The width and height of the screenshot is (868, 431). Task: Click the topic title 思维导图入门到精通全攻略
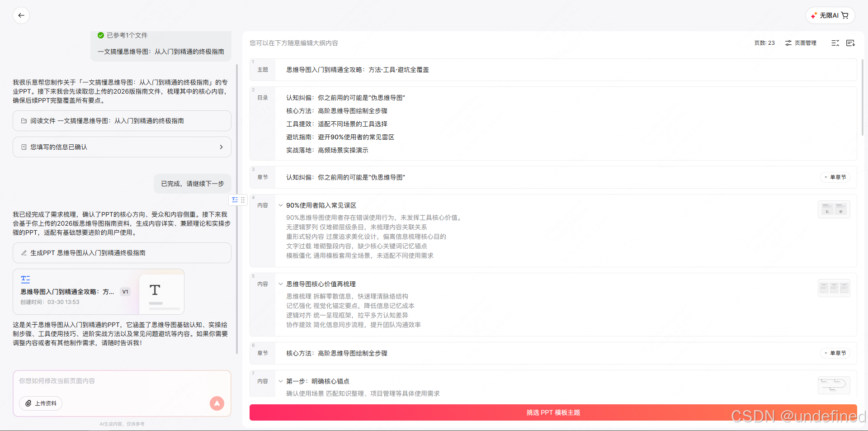point(358,70)
